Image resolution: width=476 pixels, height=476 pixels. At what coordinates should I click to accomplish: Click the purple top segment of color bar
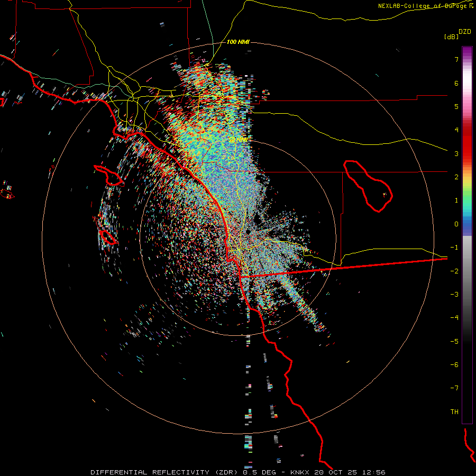(467, 52)
